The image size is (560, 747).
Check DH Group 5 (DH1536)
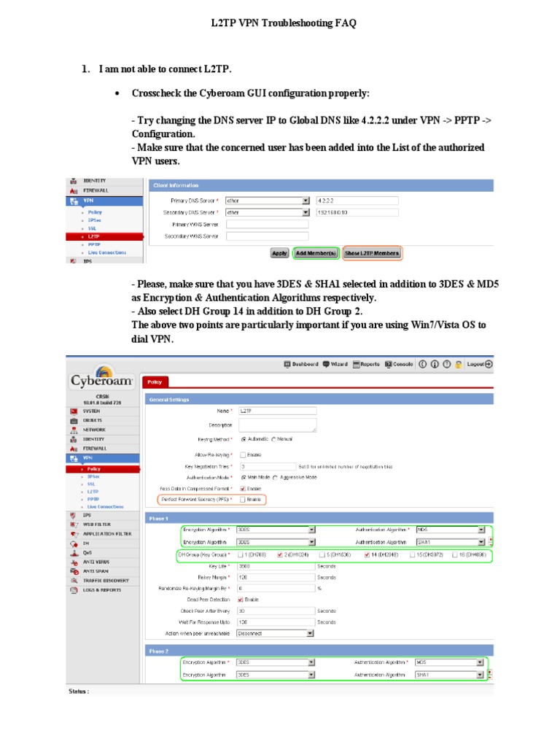(322, 555)
